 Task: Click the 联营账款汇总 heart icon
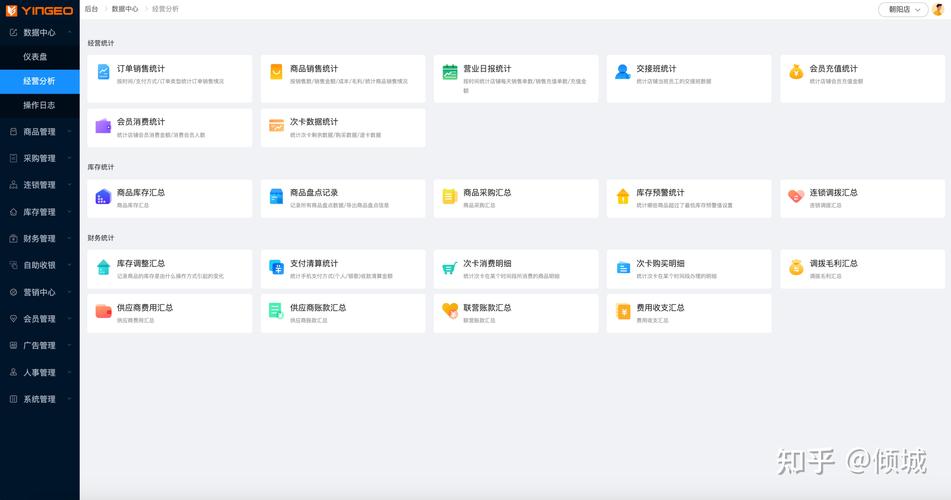point(450,311)
